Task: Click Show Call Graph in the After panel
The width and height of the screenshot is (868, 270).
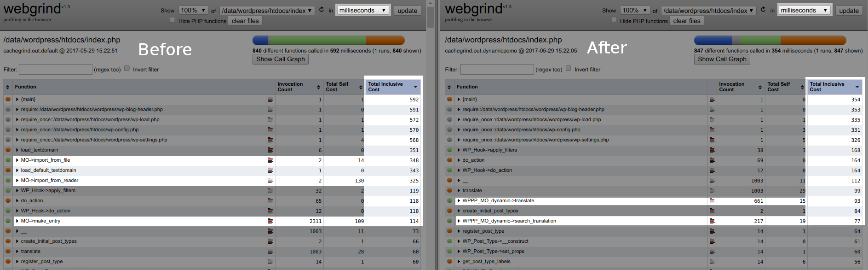Action: coord(722,59)
